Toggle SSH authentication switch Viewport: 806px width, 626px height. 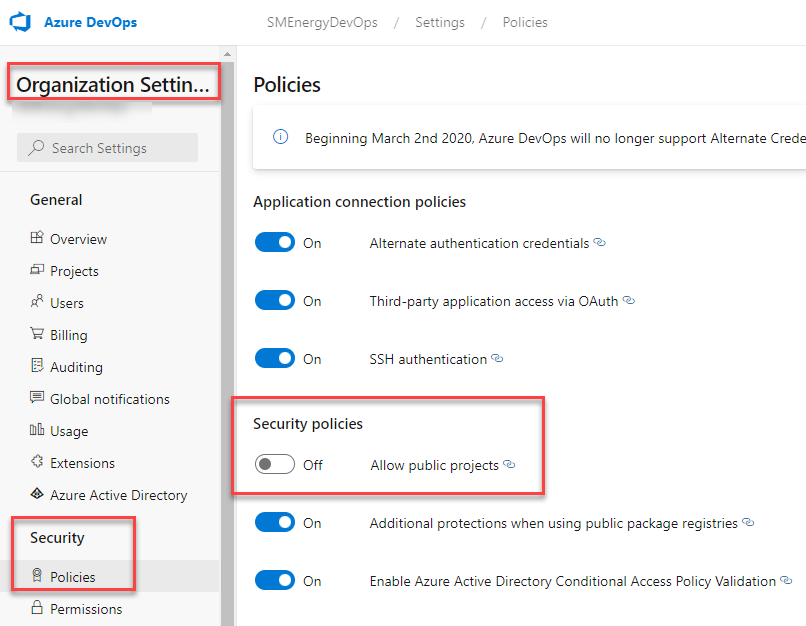click(275, 358)
